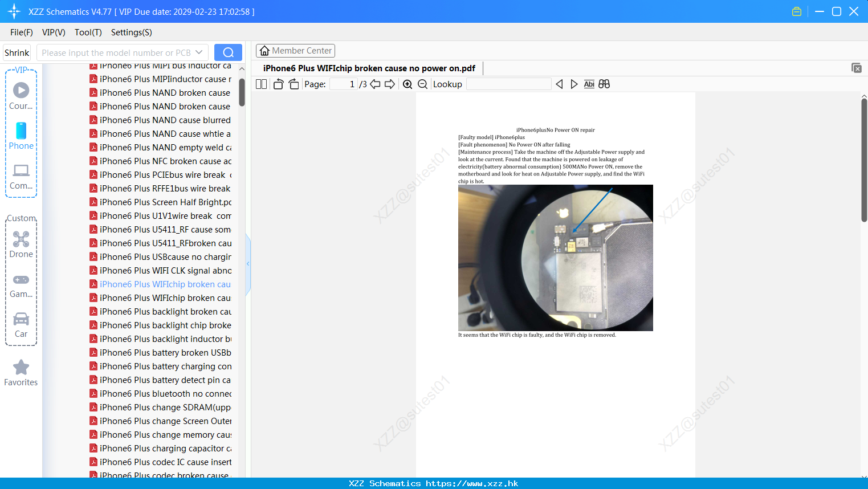This screenshot has height=489, width=868.
Task: Open iPhone6 Plus PCIEbus wire break file
Action: click(166, 175)
